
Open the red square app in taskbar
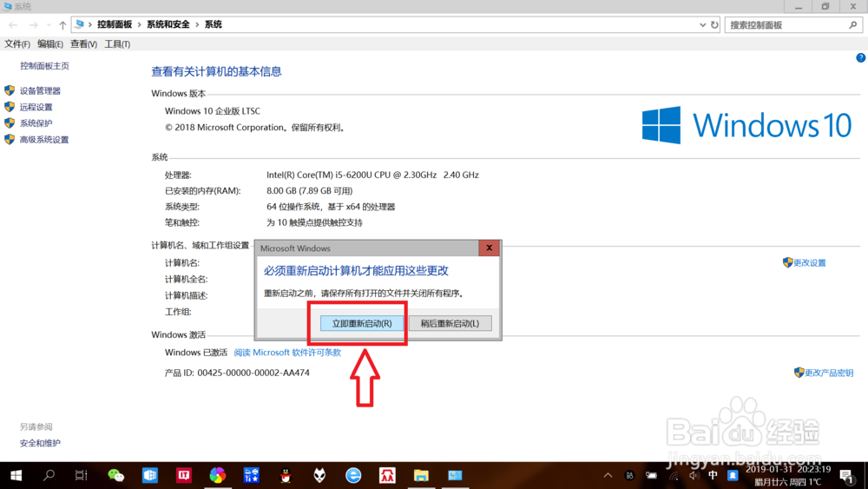(x=184, y=475)
